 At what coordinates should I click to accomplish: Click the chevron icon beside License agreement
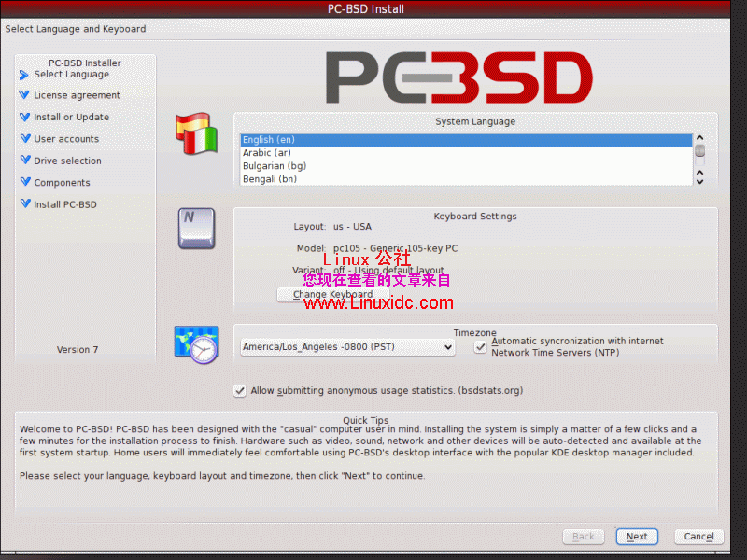[23, 95]
